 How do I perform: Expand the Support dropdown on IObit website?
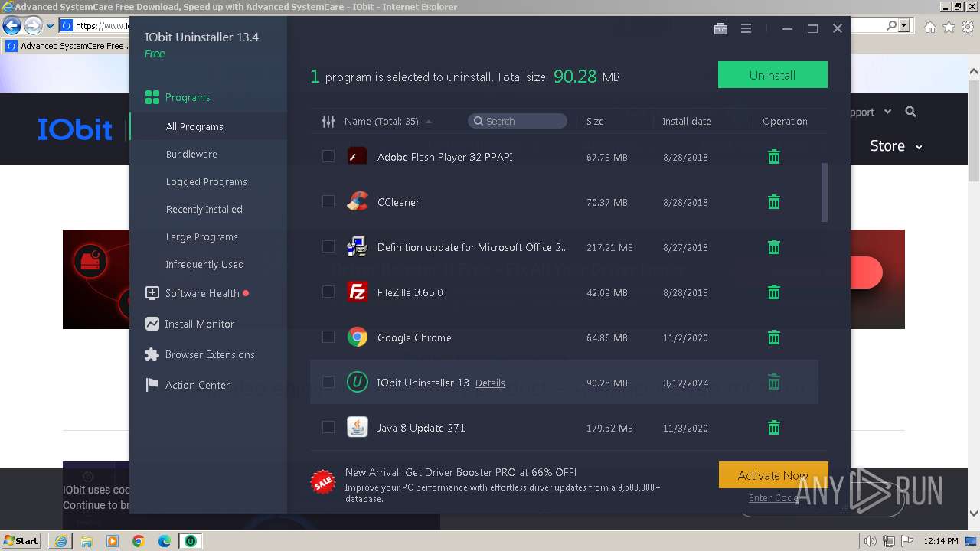(x=869, y=112)
